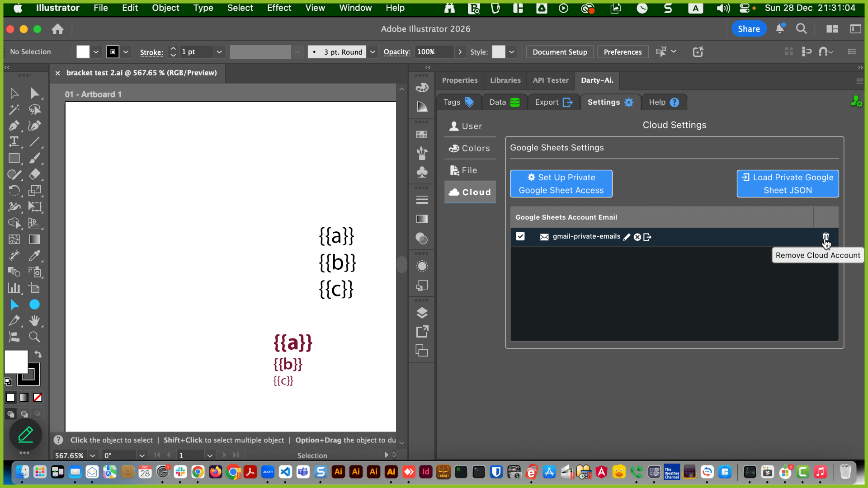Open the zoom level dropdown

(93, 455)
